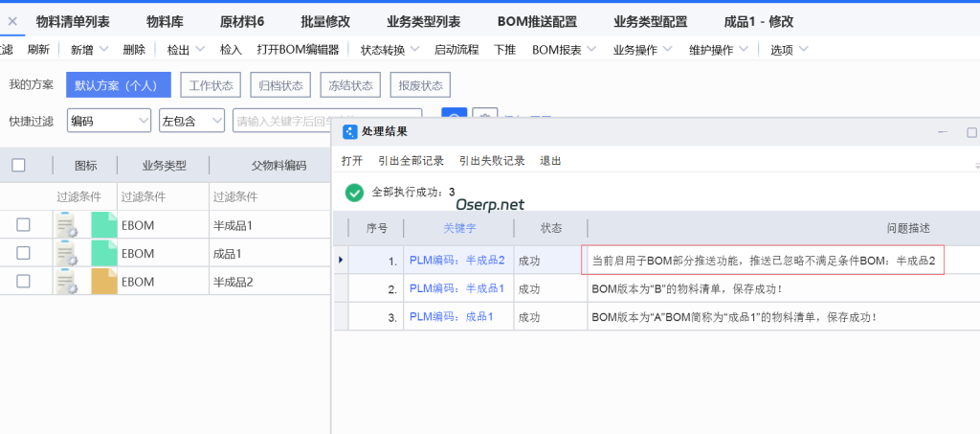The width and height of the screenshot is (980, 434).
Task: Click 引出全部记录 in results dialog
Action: (412, 161)
